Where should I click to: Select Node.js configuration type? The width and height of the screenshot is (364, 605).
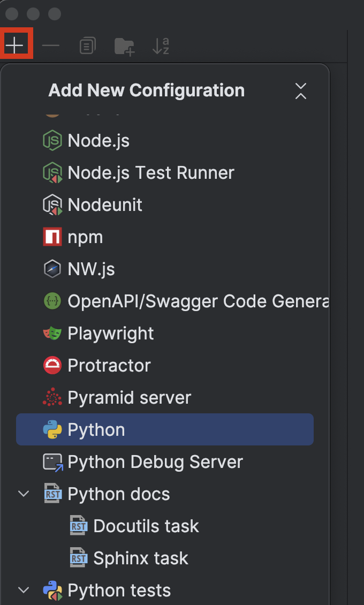[x=165, y=140]
